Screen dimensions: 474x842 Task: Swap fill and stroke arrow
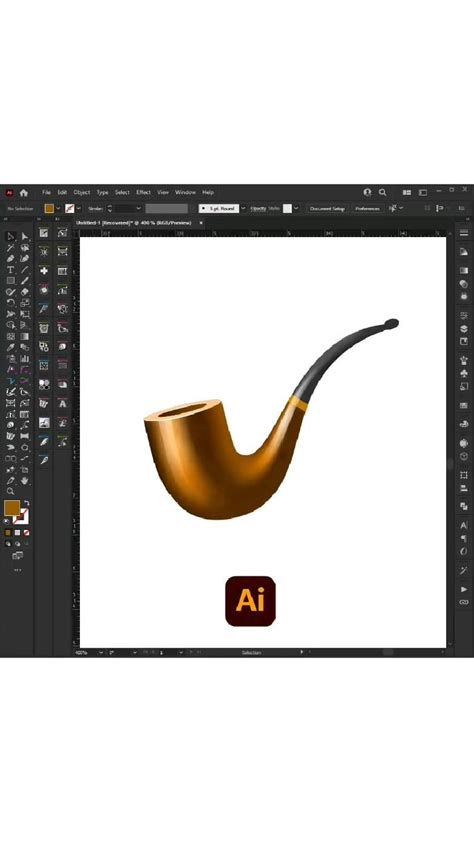pyautogui.click(x=26, y=503)
